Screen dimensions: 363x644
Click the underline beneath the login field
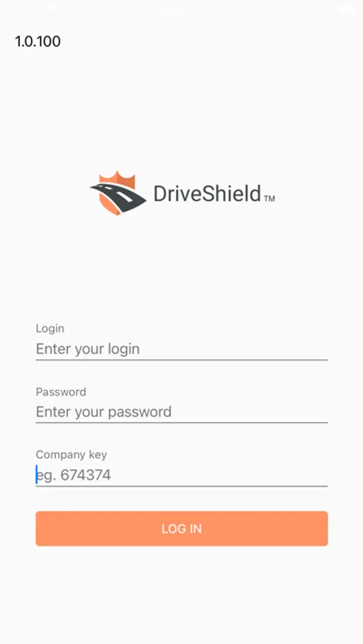click(182, 360)
